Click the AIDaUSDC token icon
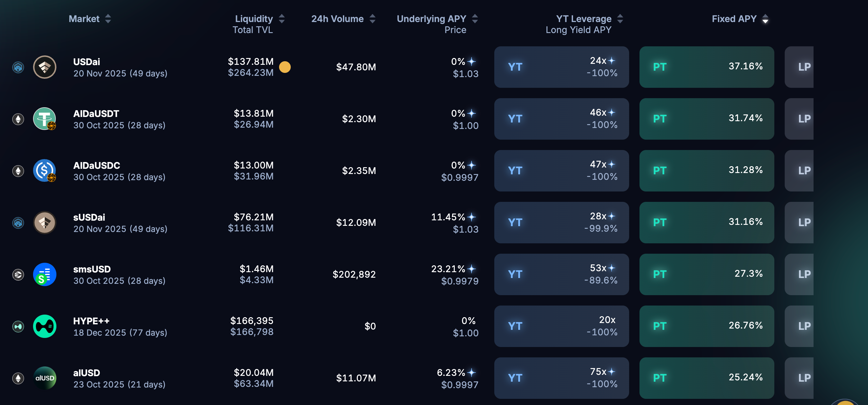Screen dimensions: 868x405 (44, 170)
